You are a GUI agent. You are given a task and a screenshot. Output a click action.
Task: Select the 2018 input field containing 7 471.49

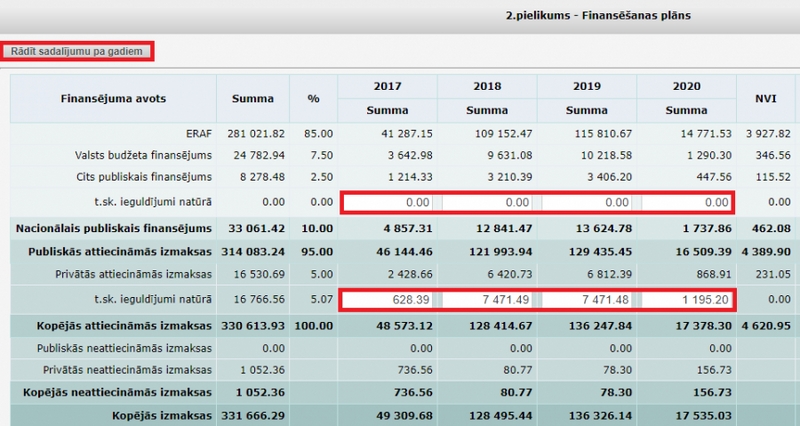[488, 300]
